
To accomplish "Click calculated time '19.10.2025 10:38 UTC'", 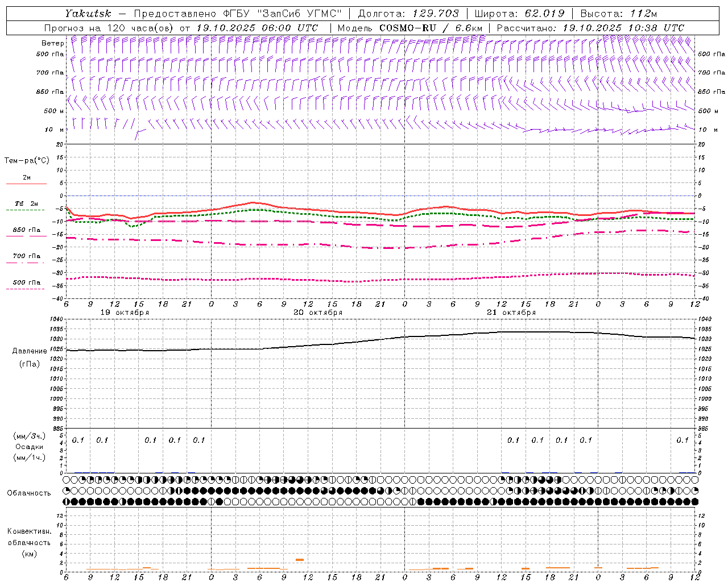I will [623, 28].
